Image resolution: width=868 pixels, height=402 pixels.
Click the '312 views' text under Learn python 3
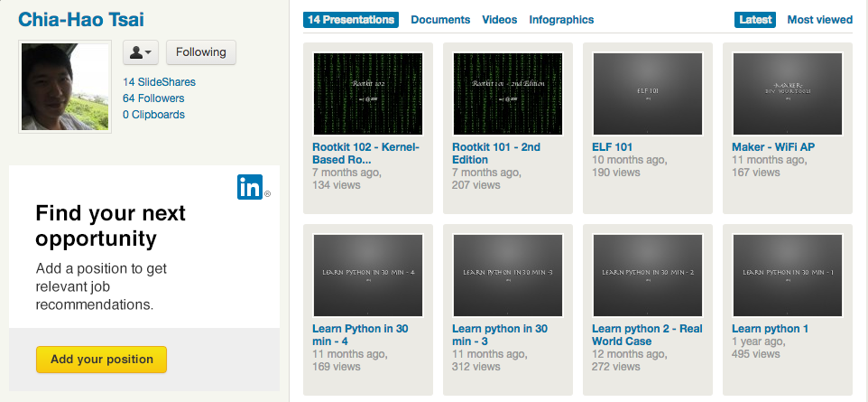click(x=476, y=367)
